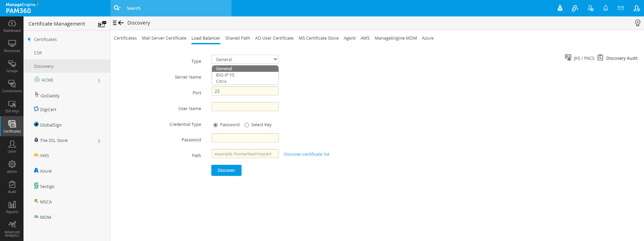Select the Select Key radio button
Viewport: 644px width, 241px height.
click(247, 125)
